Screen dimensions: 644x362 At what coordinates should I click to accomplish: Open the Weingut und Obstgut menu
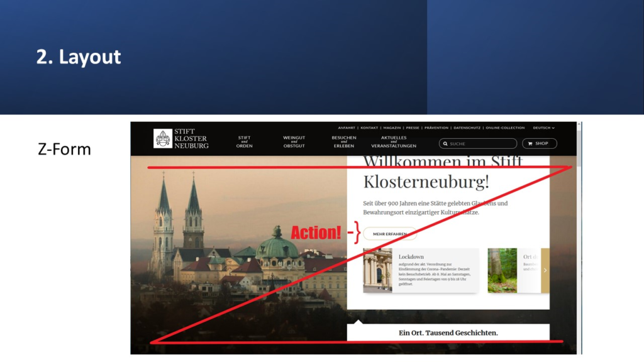[294, 142]
